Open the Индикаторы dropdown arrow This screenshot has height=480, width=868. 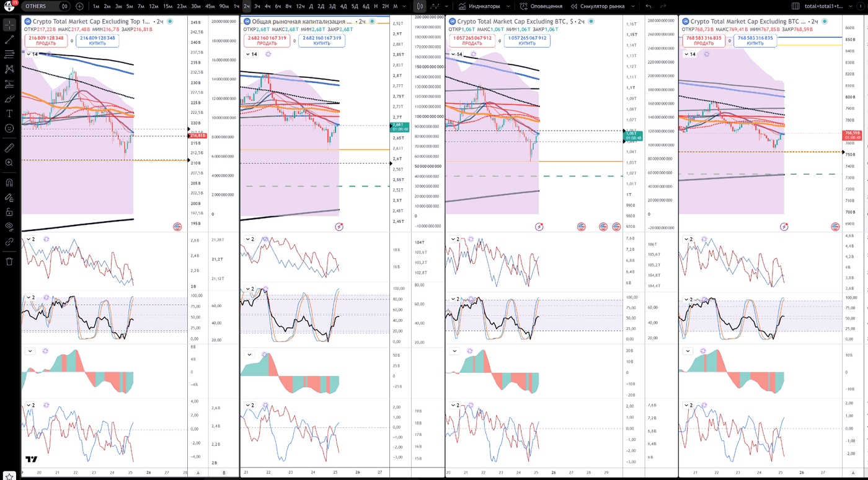click(508, 6)
